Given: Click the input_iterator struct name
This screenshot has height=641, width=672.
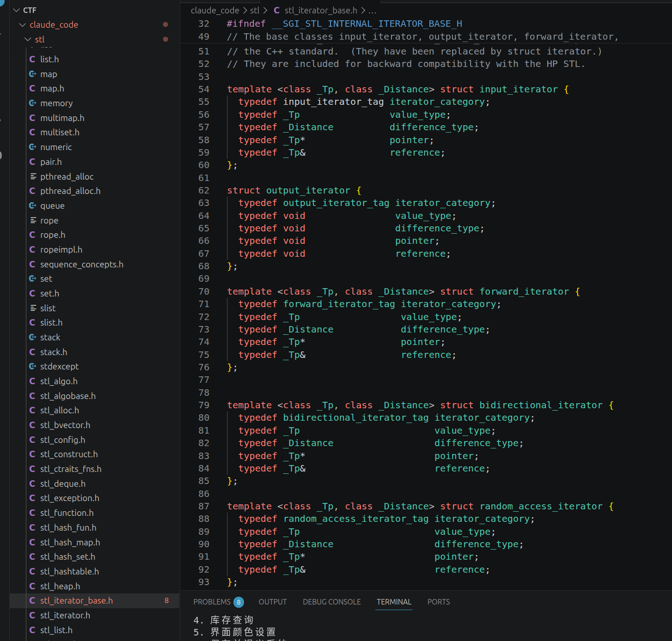Looking at the screenshot, I should pyautogui.click(x=519, y=89).
